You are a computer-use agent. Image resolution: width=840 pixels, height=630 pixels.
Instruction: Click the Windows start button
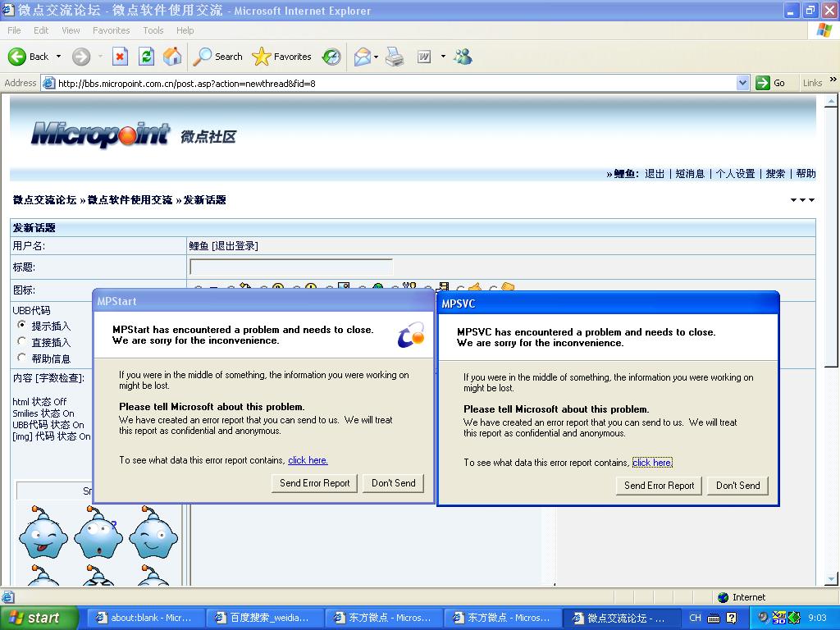pos(39,618)
